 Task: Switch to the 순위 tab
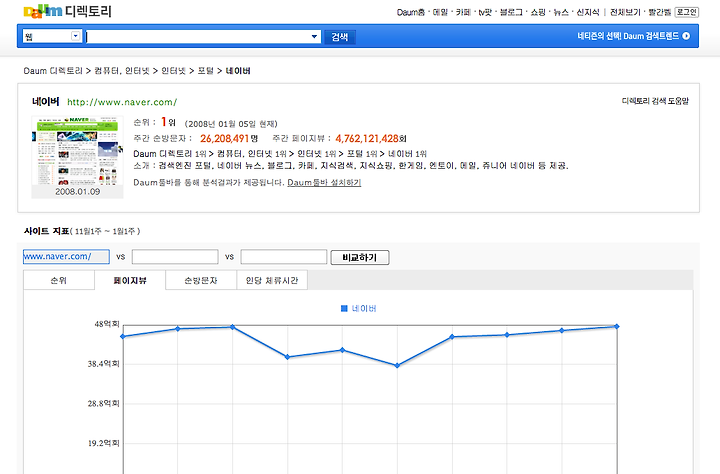click(59, 280)
